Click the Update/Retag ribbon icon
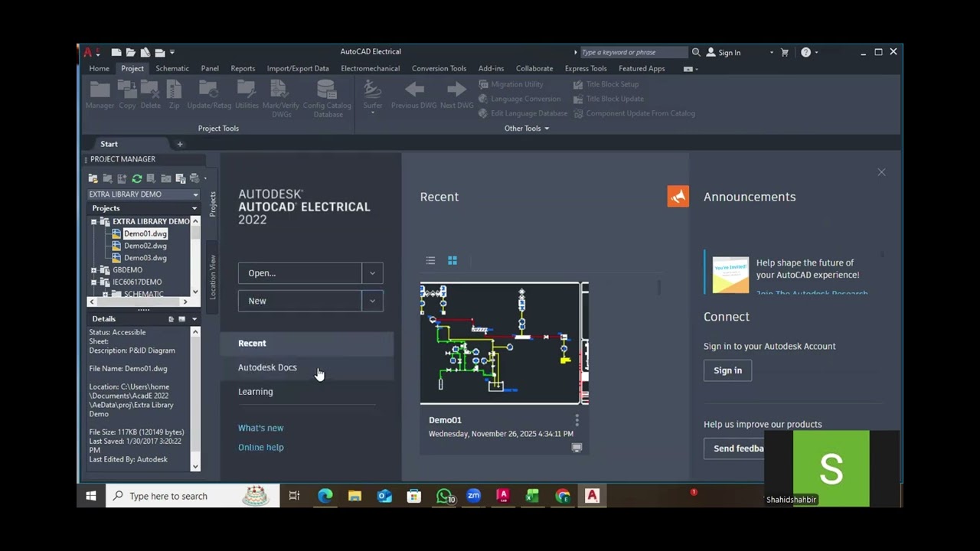The height and width of the screenshot is (551, 980). point(209,95)
